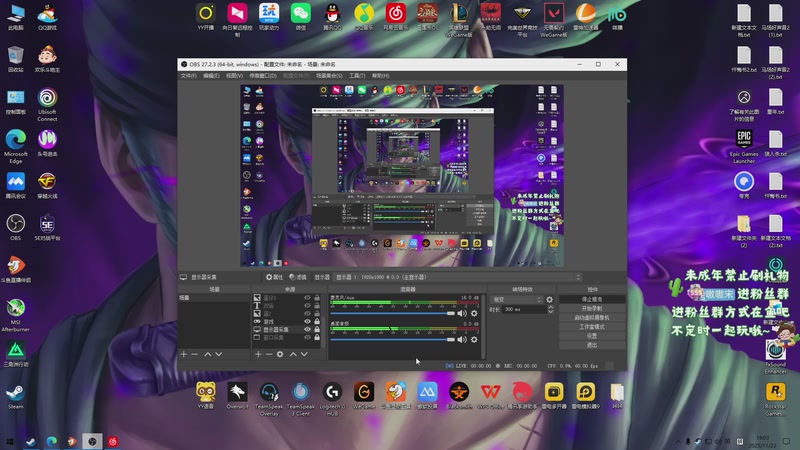Increase transition duration with up arrow

pyautogui.click(x=550, y=307)
